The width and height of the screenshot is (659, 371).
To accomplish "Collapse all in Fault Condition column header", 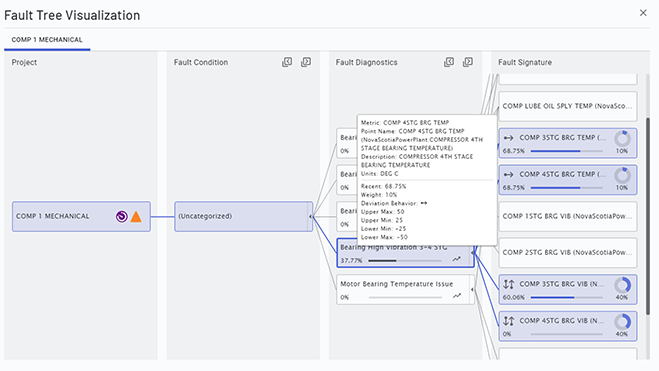I will pos(287,62).
